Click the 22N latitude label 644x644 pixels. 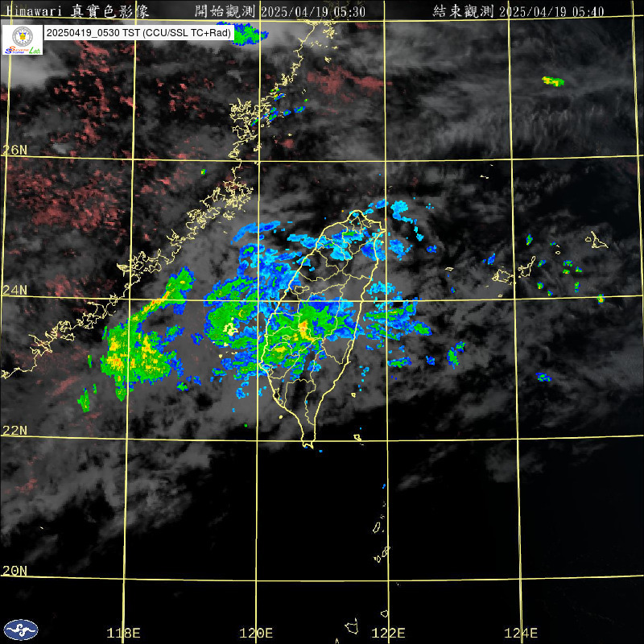coord(14,431)
